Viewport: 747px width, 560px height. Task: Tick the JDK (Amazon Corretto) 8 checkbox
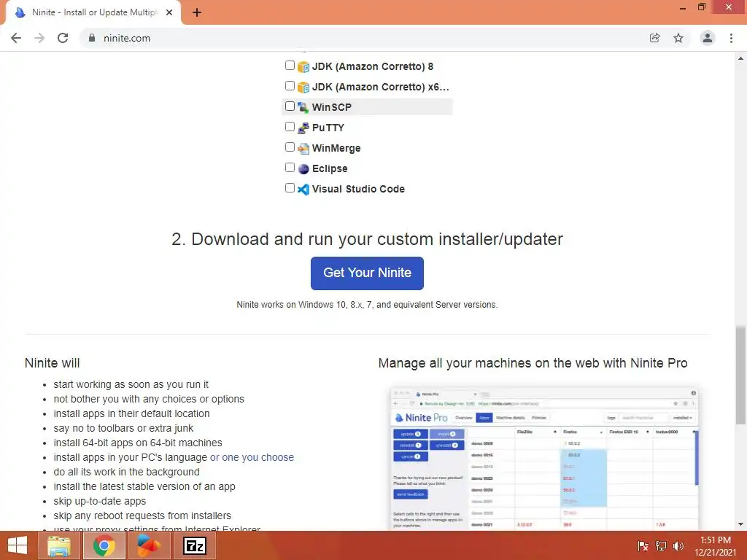point(290,65)
